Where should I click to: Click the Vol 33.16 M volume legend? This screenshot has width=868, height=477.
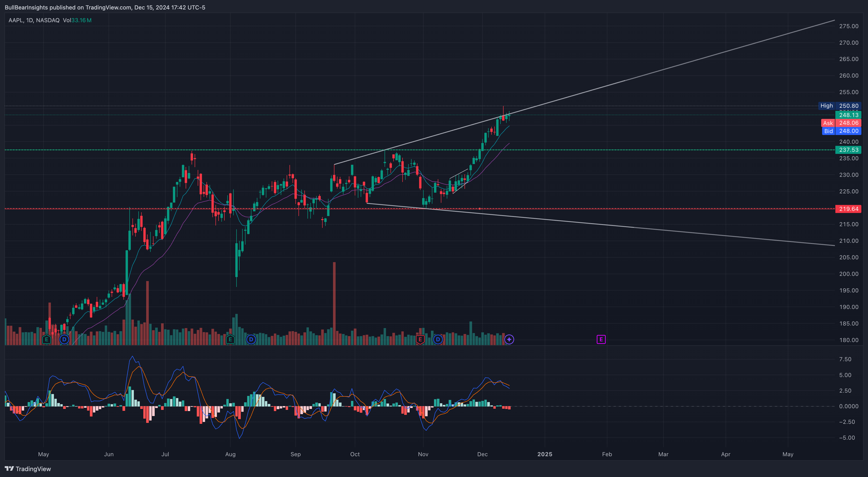(x=77, y=20)
